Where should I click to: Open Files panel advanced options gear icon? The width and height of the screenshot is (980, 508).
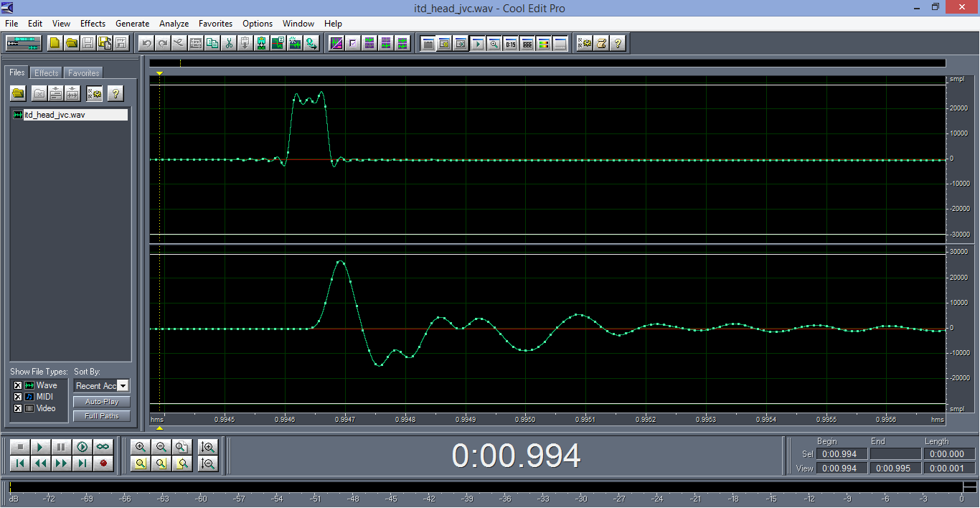pos(94,93)
